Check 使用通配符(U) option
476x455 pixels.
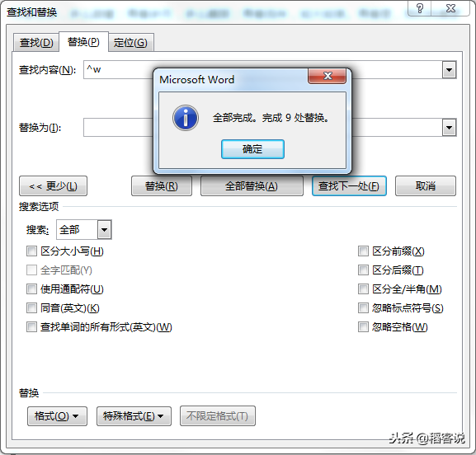[31, 289]
